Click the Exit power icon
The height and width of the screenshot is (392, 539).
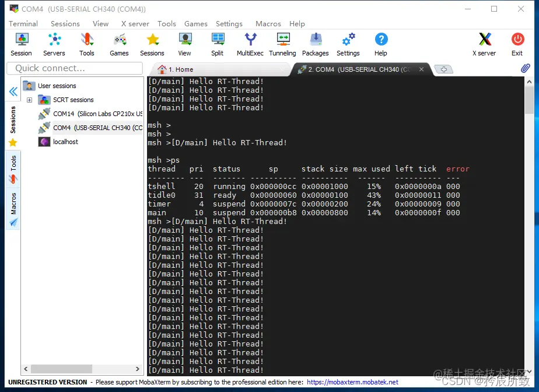click(x=517, y=44)
